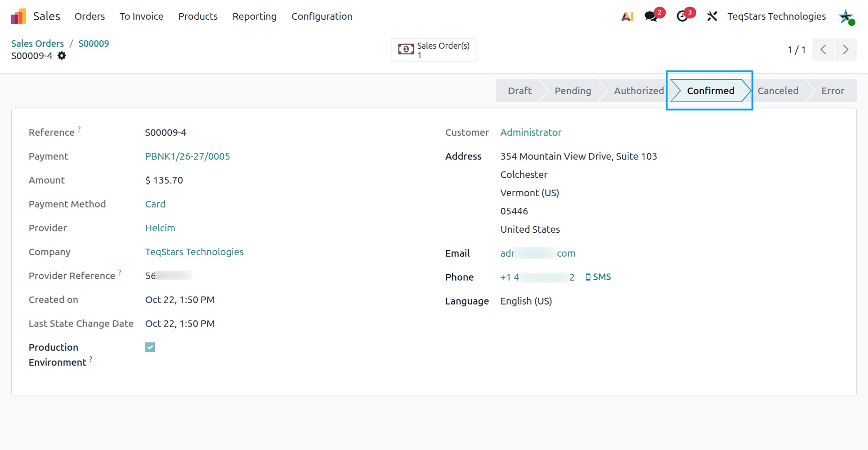Open the Helcim provider link
The height and width of the screenshot is (450, 868).
[160, 228]
